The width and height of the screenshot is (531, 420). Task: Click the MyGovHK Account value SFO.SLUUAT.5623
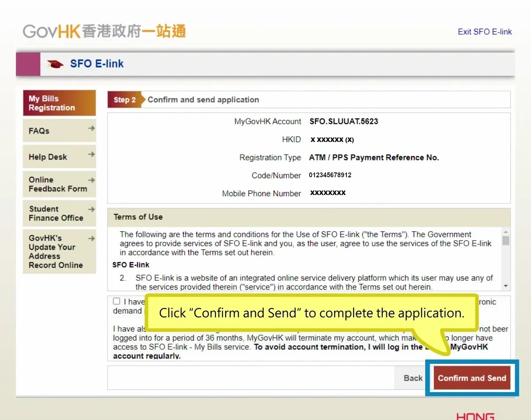344,121
